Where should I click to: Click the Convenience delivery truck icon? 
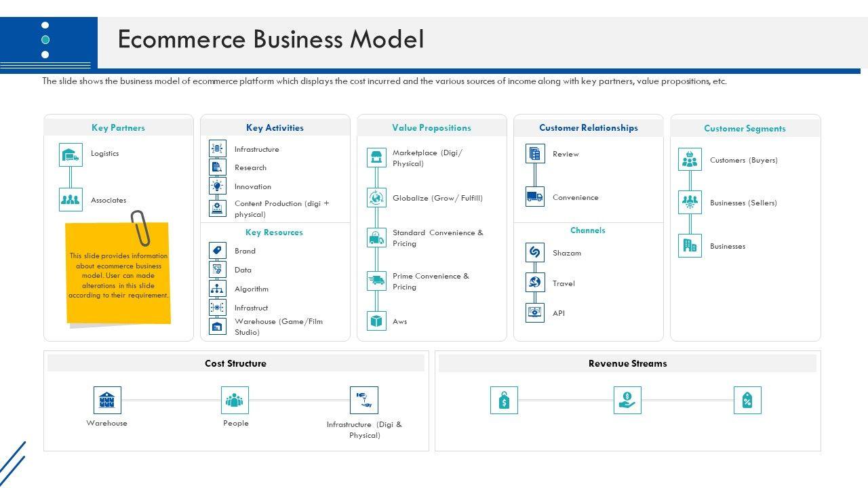[535, 197]
